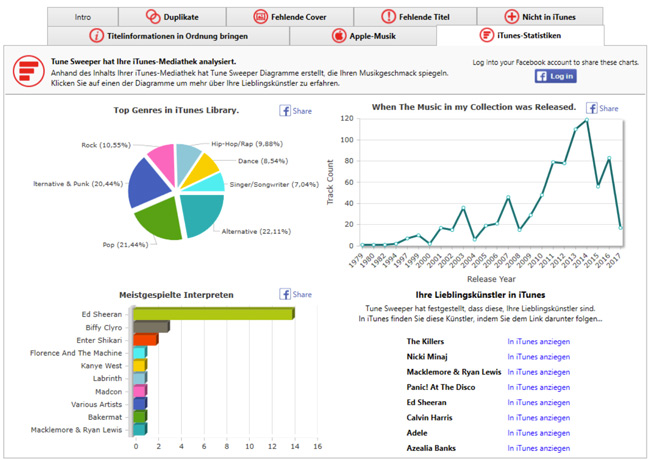Click The Killers artist name
Viewport: 650px width, 460px height.
tap(425, 341)
